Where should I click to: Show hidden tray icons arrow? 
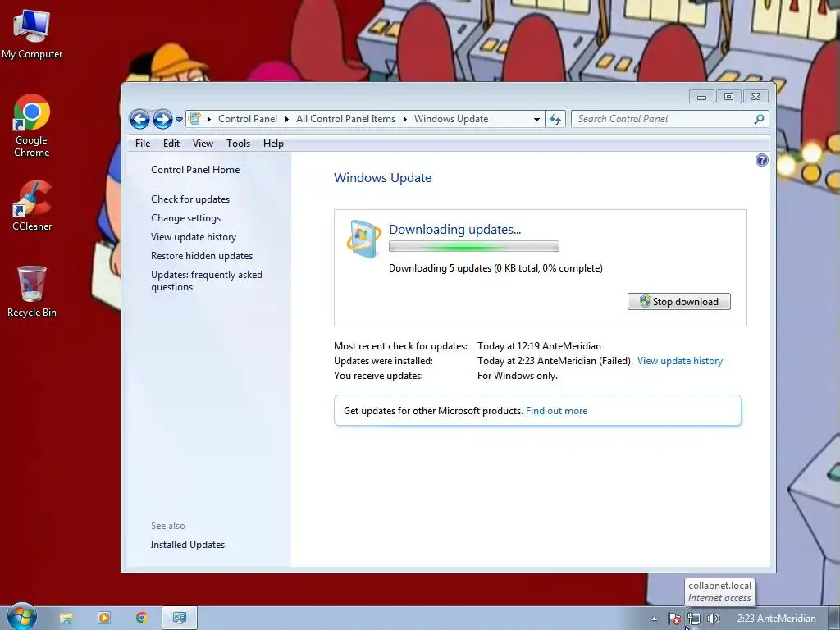(654, 619)
